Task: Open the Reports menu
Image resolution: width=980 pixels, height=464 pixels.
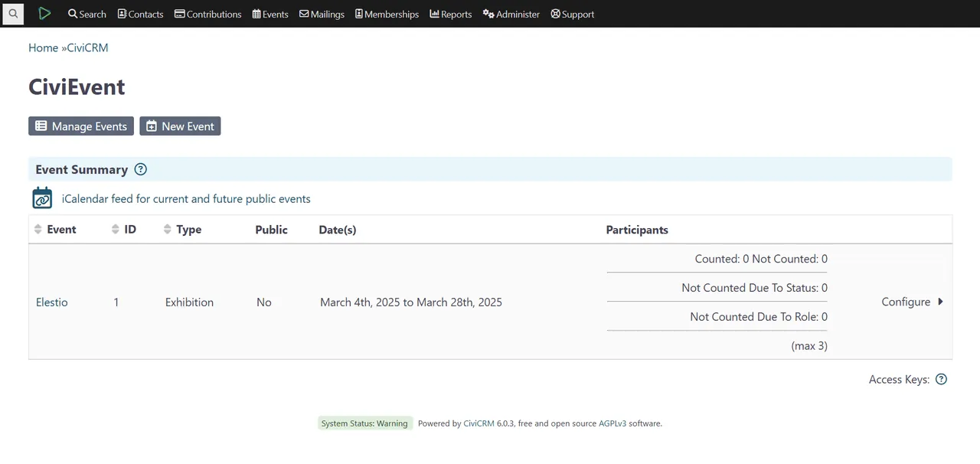Action: click(x=450, y=14)
